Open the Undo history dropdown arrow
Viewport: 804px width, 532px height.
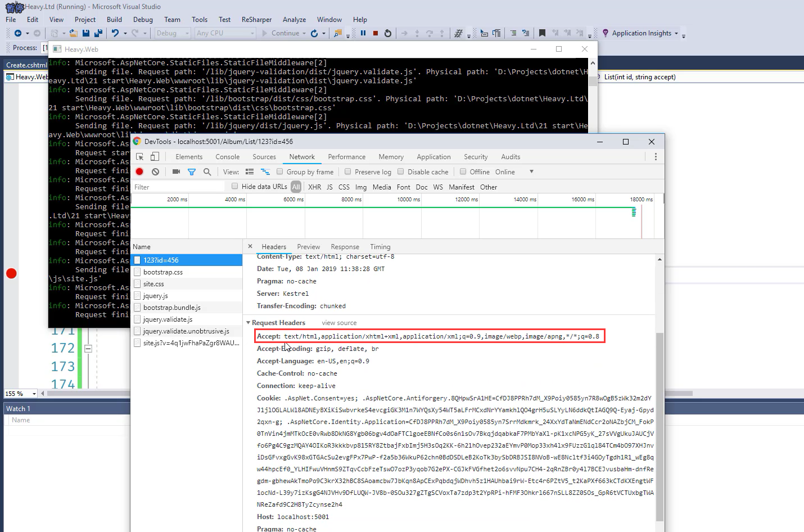tap(125, 33)
